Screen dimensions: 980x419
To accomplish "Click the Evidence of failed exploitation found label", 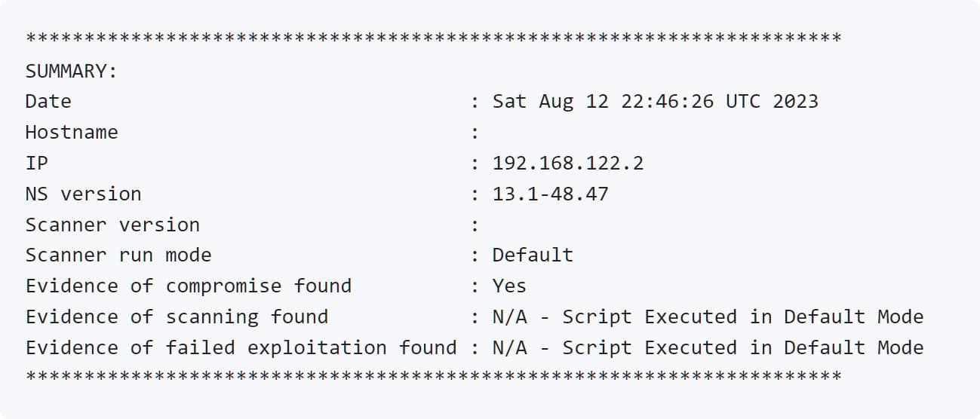I will point(241,348).
